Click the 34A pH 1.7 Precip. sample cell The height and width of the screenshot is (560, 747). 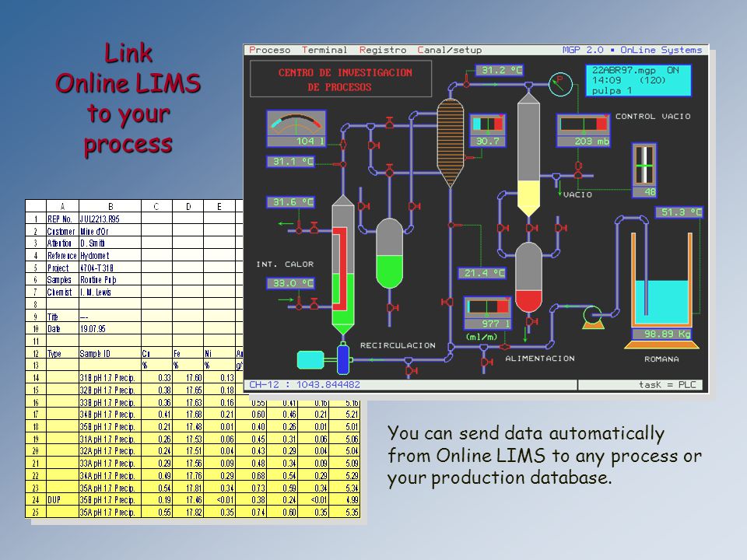110,476
